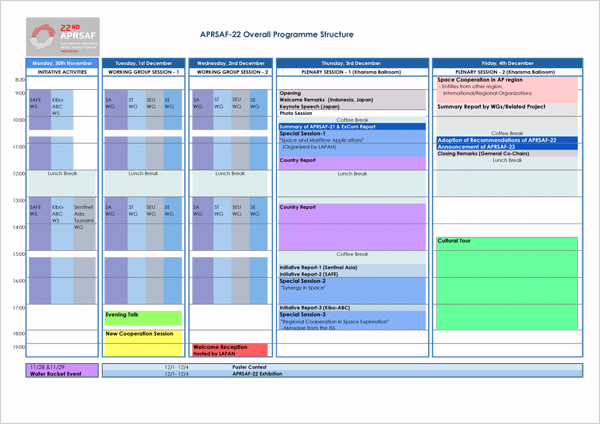
Task: Click the '8:30' time label
Action: click(x=20, y=80)
